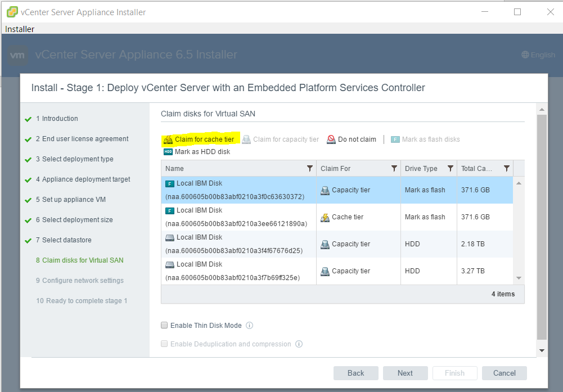Go to step 2 End user license agreement
The width and height of the screenshot is (563, 392).
click(82, 139)
